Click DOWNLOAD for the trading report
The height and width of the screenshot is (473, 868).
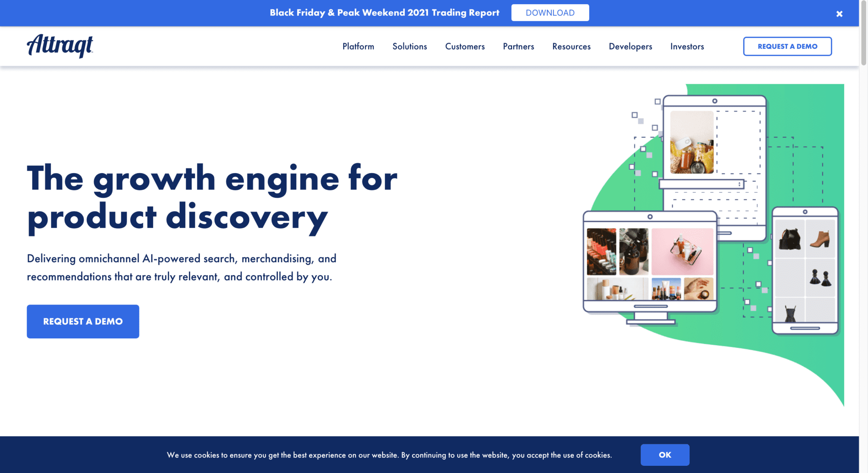click(x=550, y=12)
